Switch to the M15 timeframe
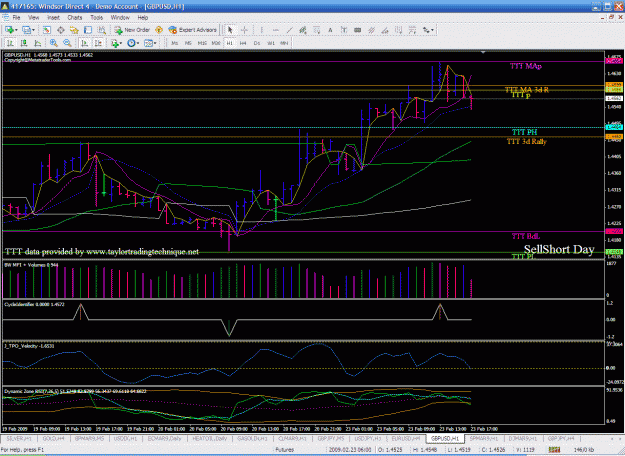This screenshot has height=456, width=625. tap(202, 43)
